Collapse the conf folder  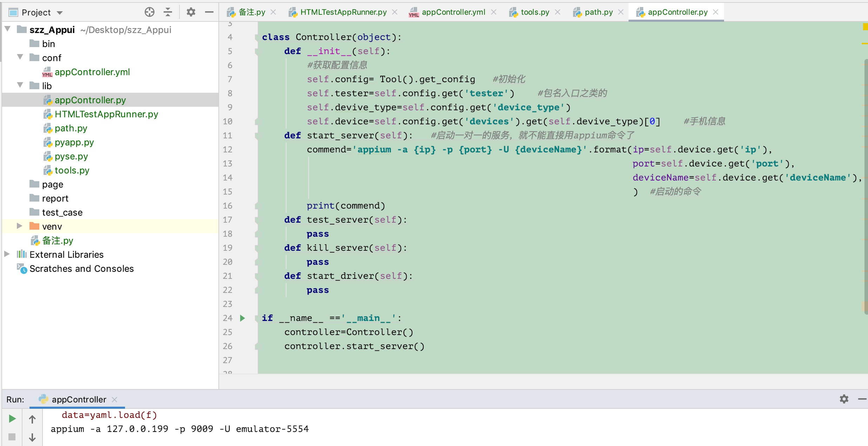[20, 57]
